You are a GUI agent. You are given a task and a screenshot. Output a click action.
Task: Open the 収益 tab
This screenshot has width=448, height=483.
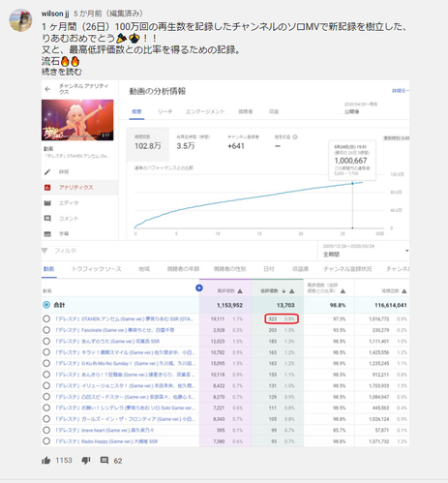coord(274,111)
